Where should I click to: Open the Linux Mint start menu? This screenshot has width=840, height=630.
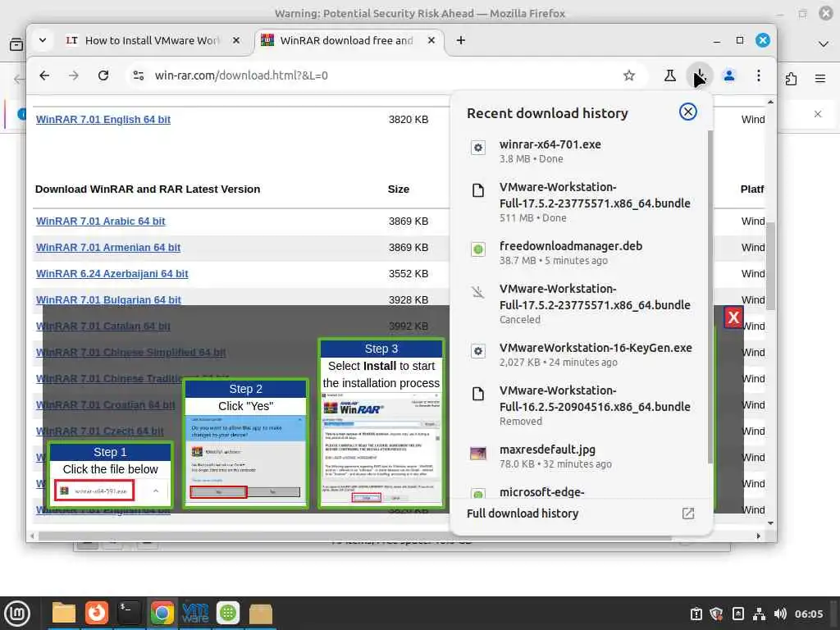tap(16, 614)
